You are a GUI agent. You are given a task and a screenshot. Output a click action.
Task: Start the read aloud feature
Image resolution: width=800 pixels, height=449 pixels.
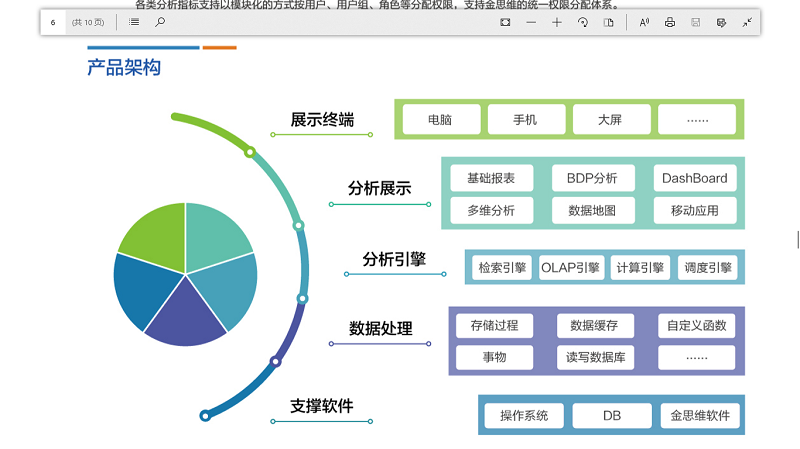point(644,22)
